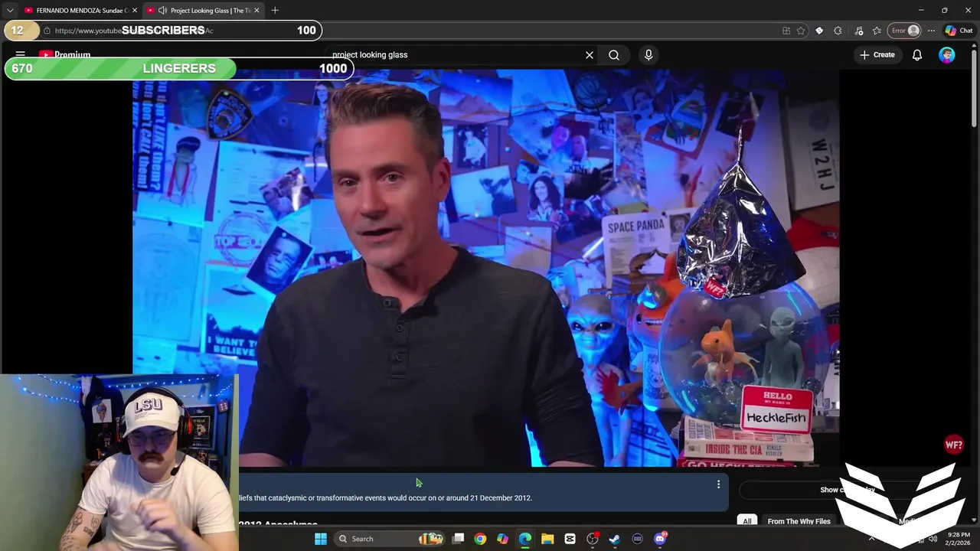This screenshot has width=980, height=551.
Task: Open the favorites list icon
Action: (x=877, y=31)
